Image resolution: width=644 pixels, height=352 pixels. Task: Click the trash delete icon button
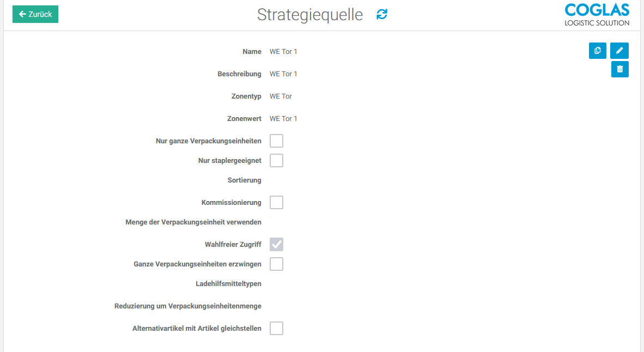click(x=619, y=69)
